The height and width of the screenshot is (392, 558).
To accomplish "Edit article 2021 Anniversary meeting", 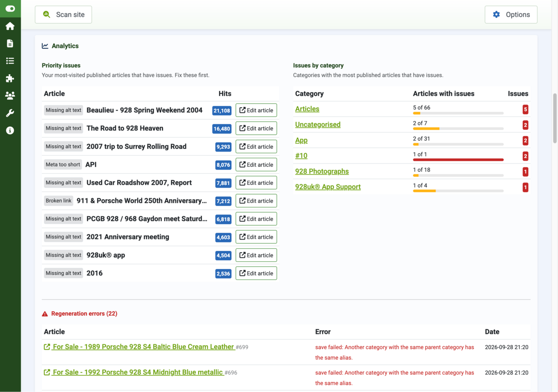I will [256, 237].
